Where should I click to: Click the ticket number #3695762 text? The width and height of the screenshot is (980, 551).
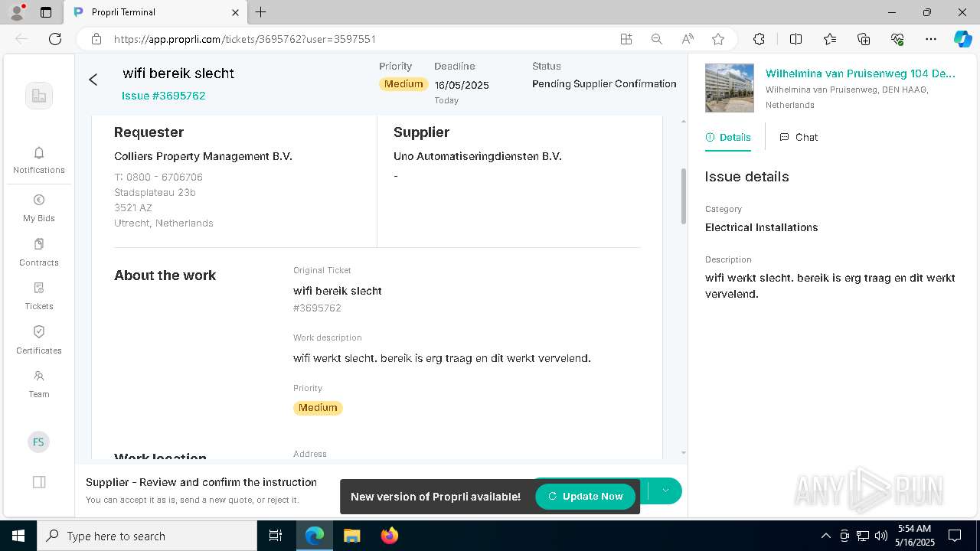317,308
